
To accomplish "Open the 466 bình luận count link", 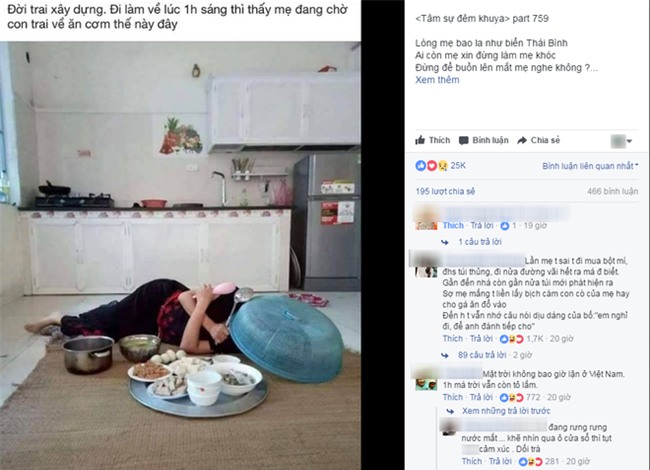I will click(x=612, y=191).
